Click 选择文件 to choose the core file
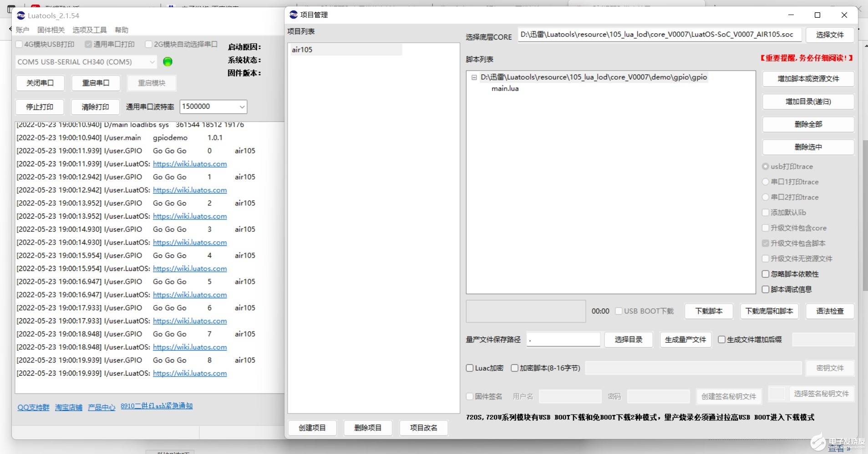Screen dimensions: 868x454 pyautogui.click(x=830, y=35)
